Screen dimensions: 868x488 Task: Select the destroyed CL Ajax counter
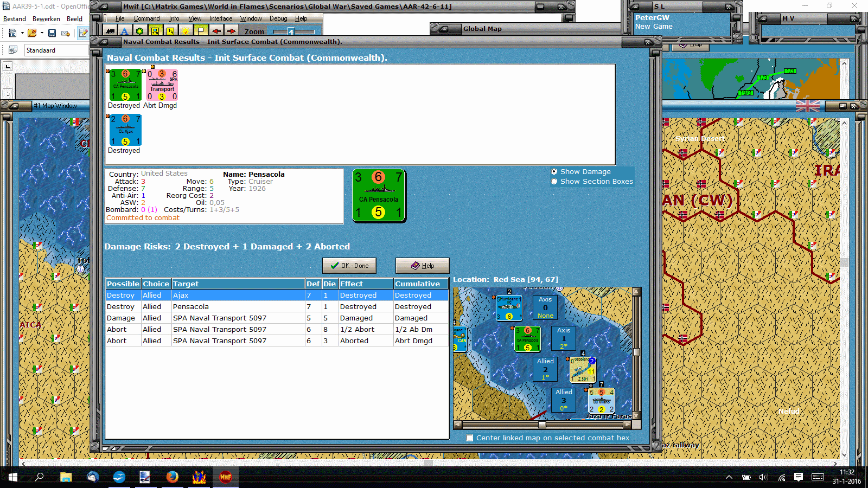[x=125, y=130]
